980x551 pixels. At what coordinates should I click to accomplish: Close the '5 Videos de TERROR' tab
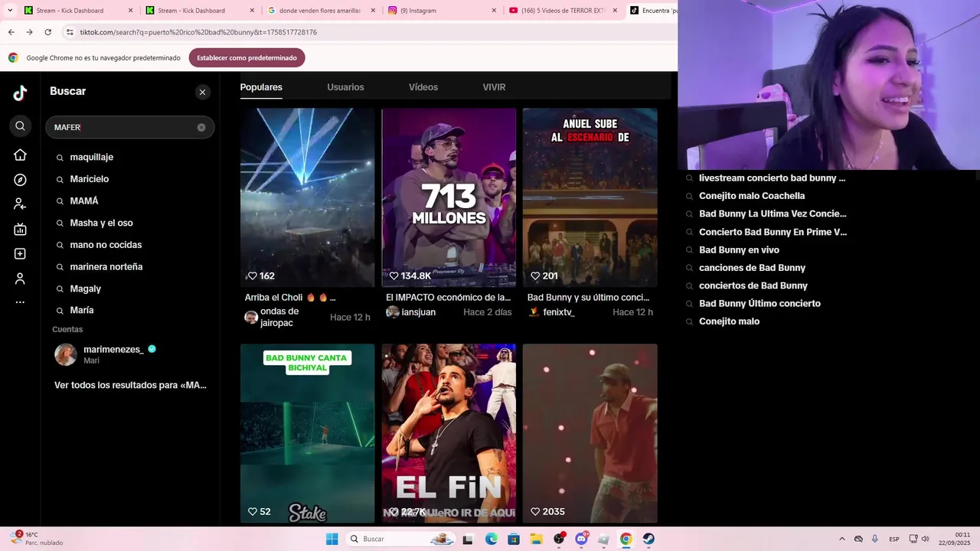coord(615,11)
